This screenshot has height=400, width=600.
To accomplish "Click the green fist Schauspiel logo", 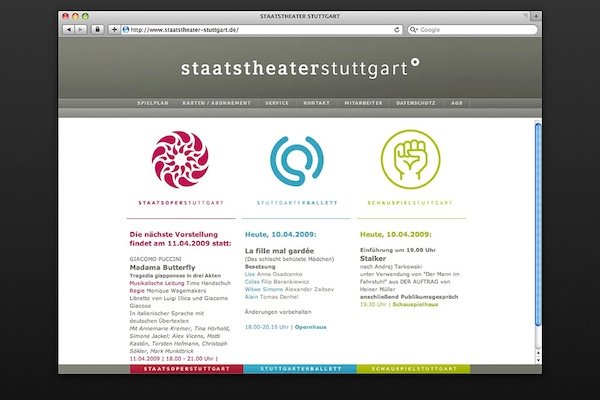I will point(411,159).
